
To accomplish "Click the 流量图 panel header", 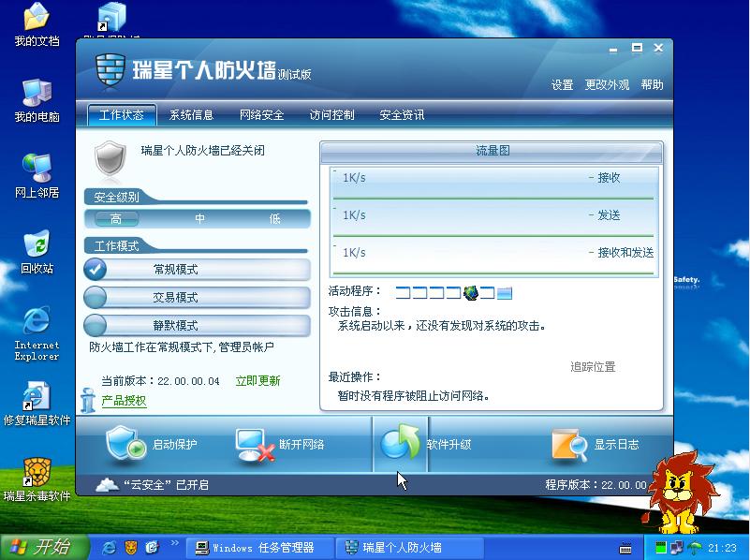I will coord(492,151).
